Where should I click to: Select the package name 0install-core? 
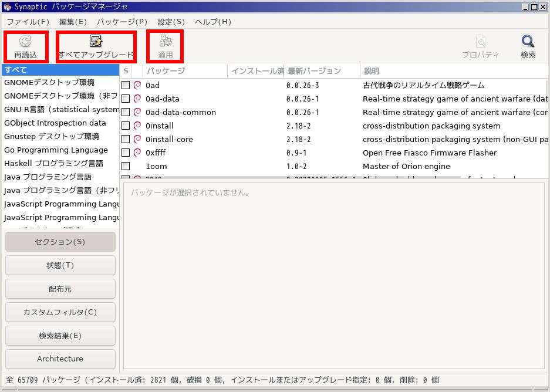(169, 139)
